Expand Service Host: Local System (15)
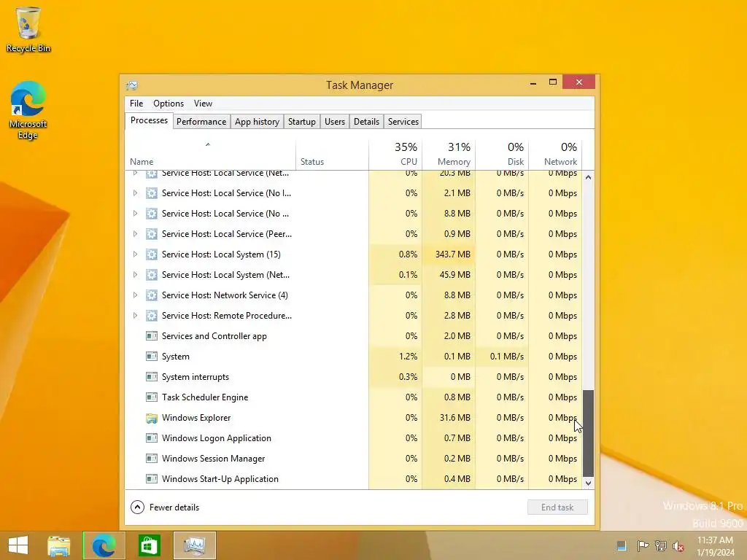747x560 pixels. [x=135, y=254]
